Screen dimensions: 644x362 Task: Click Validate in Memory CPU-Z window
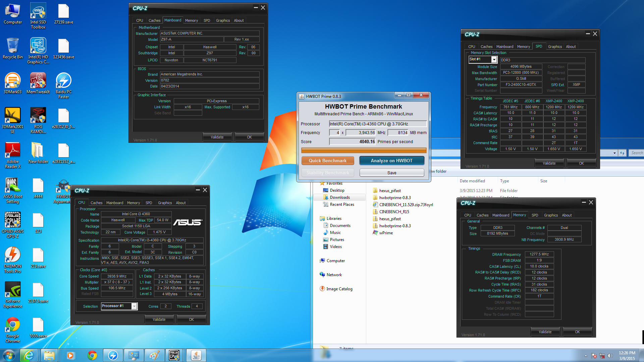(x=545, y=332)
